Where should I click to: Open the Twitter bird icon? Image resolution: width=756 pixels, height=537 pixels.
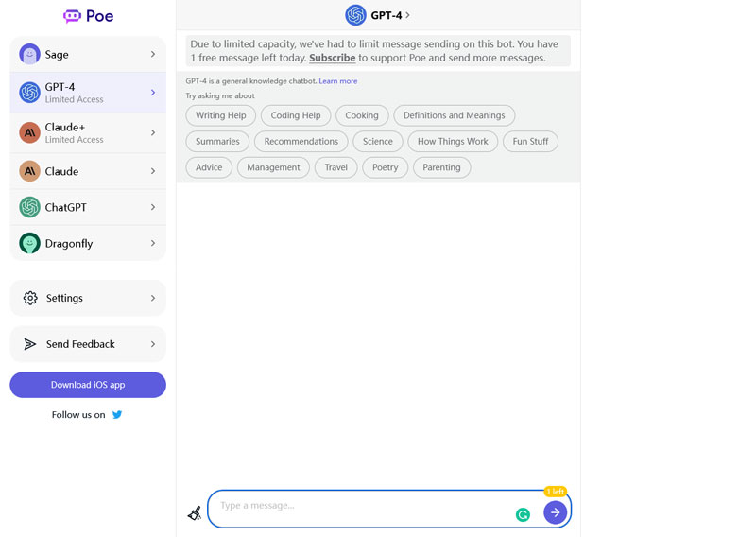point(117,415)
